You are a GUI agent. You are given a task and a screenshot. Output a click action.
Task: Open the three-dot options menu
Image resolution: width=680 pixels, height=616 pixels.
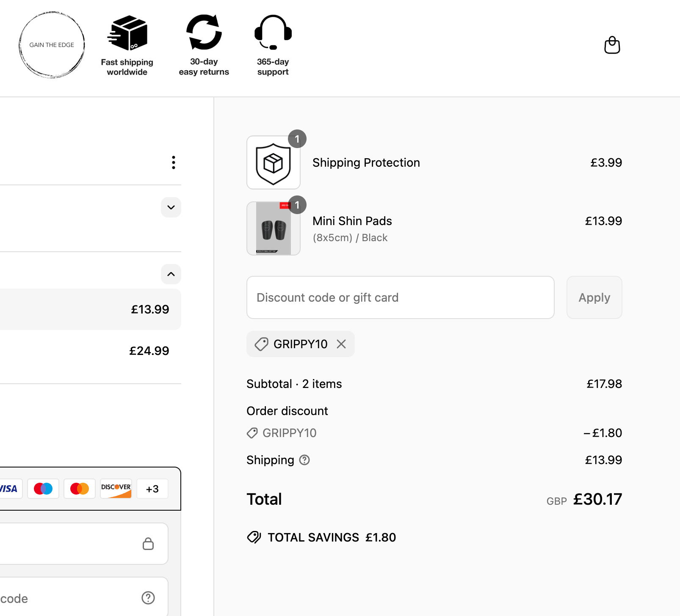coord(173,162)
